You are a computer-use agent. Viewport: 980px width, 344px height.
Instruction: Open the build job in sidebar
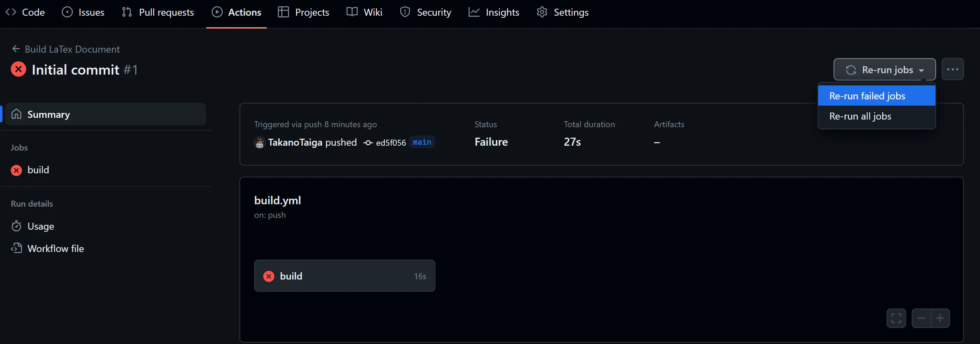38,170
